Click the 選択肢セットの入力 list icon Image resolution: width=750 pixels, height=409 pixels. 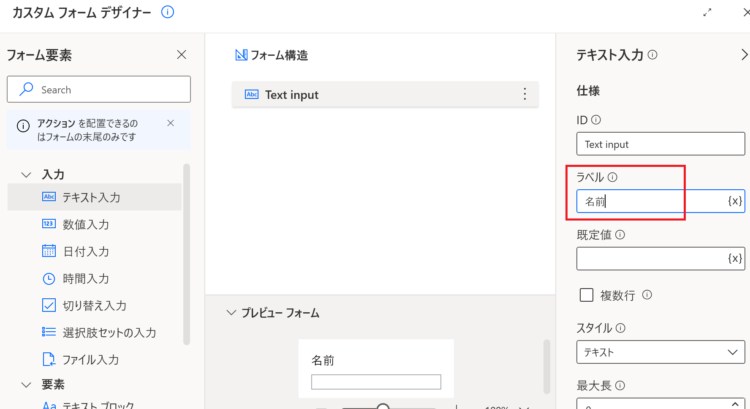click(x=49, y=332)
